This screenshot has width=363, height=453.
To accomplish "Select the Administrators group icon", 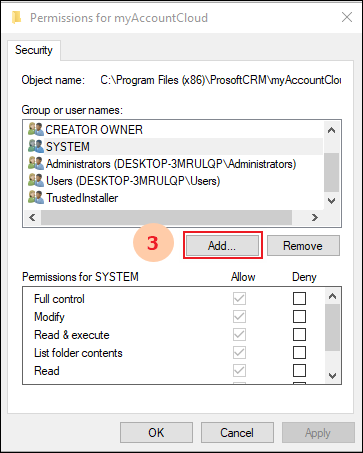I will point(36,163).
